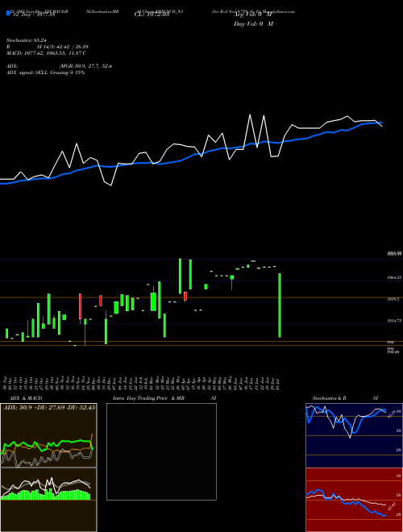Click the blue SMA legend square
This screenshot has height=532, width=403.
pos(8,13)
